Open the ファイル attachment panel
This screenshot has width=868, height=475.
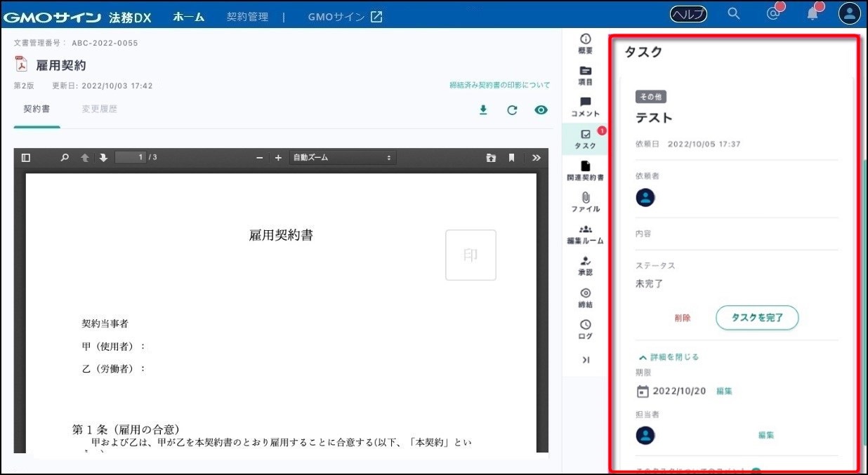click(585, 202)
